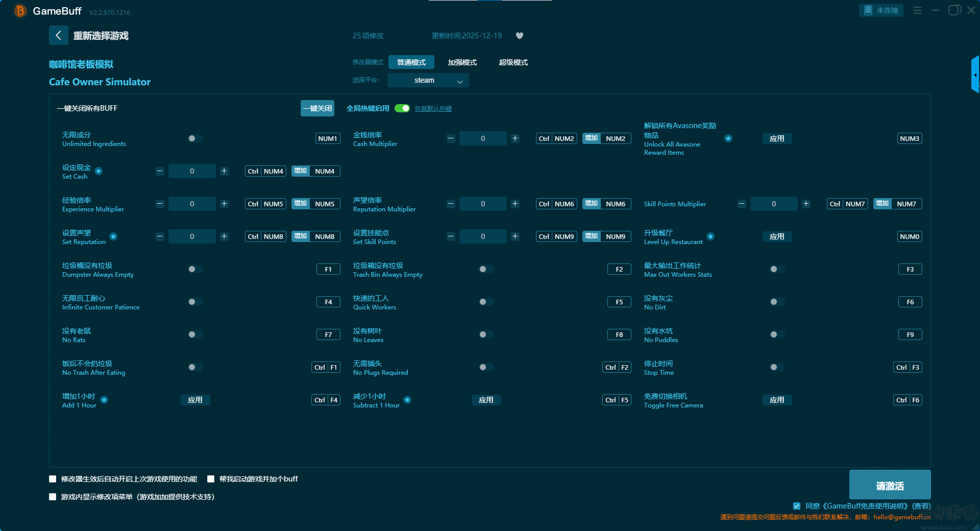Switch to 加强模式 enhanced mode tab
This screenshot has width=980, height=531.
(x=462, y=62)
